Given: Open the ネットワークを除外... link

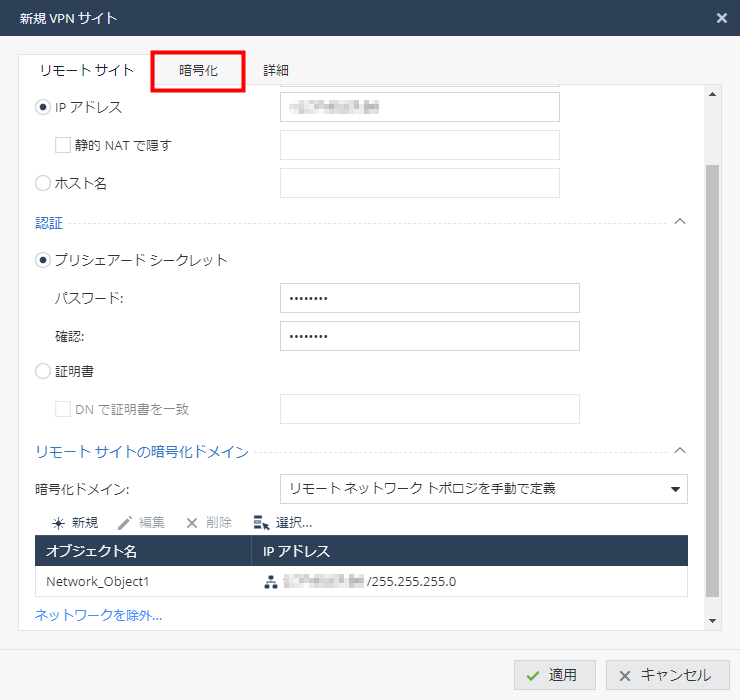Looking at the screenshot, I should click(99, 615).
